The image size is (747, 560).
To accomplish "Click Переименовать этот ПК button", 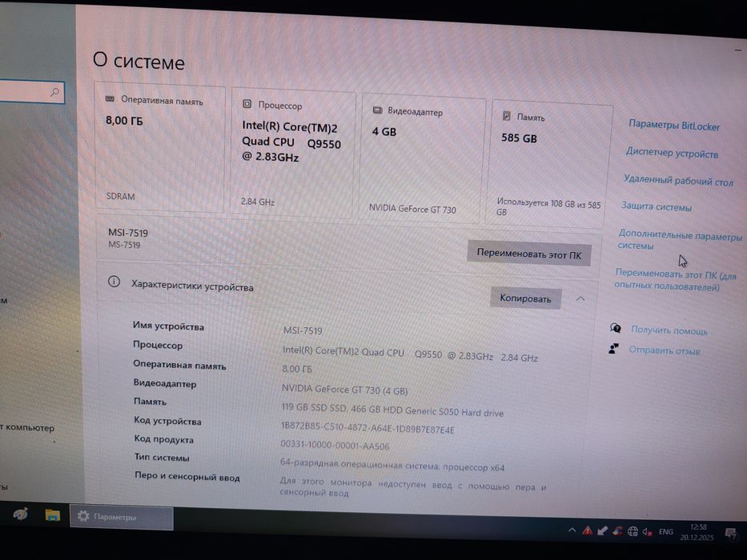I will point(528,254).
